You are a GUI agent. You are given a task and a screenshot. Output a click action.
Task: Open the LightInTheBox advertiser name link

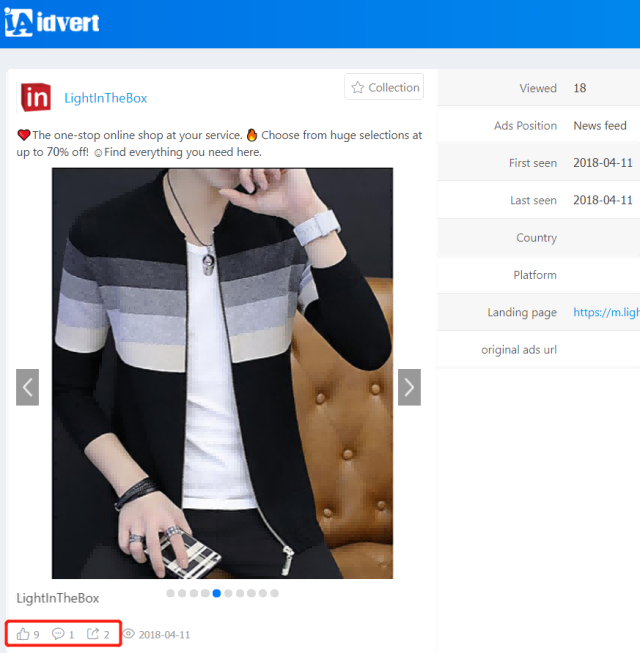pos(105,98)
